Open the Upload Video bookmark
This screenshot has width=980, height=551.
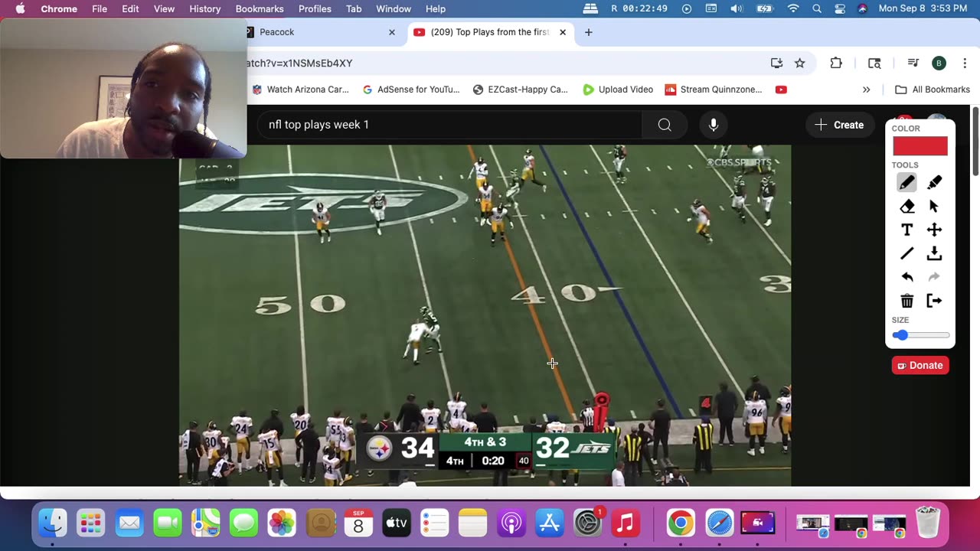click(618, 90)
